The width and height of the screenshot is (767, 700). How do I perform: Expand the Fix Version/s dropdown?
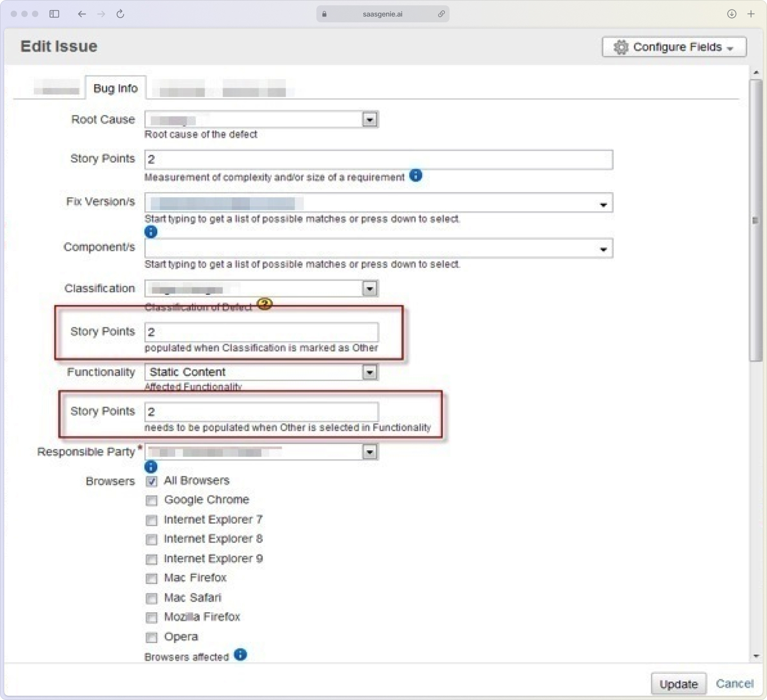(x=602, y=203)
